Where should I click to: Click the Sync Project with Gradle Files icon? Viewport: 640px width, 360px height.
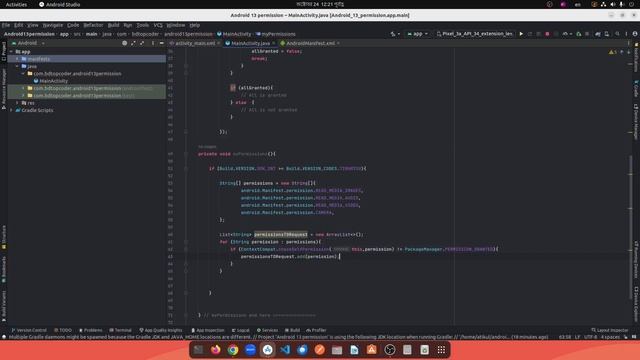(x=598, y=34)
